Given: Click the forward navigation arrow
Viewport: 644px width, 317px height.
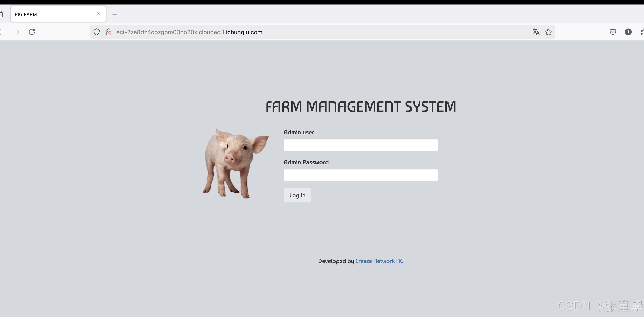Looking at the screenshot, I should coord(16,32).
